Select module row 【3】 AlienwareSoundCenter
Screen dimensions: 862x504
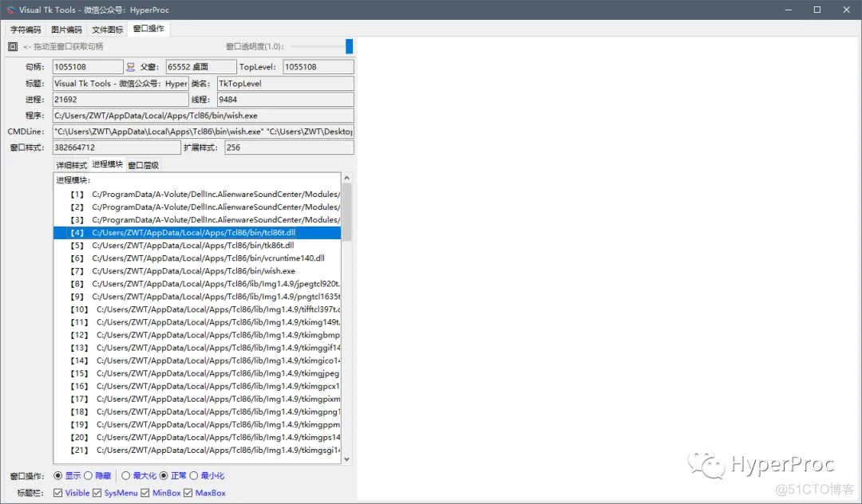[197, 219]
